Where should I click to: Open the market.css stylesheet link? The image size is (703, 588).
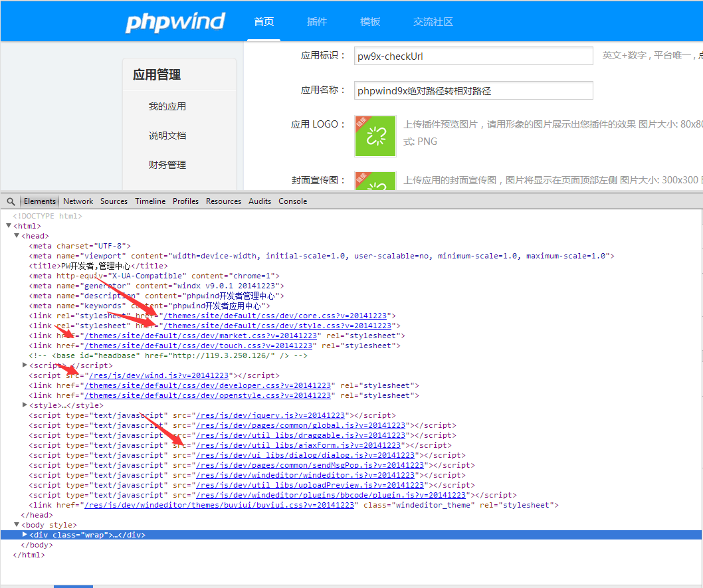201,336
